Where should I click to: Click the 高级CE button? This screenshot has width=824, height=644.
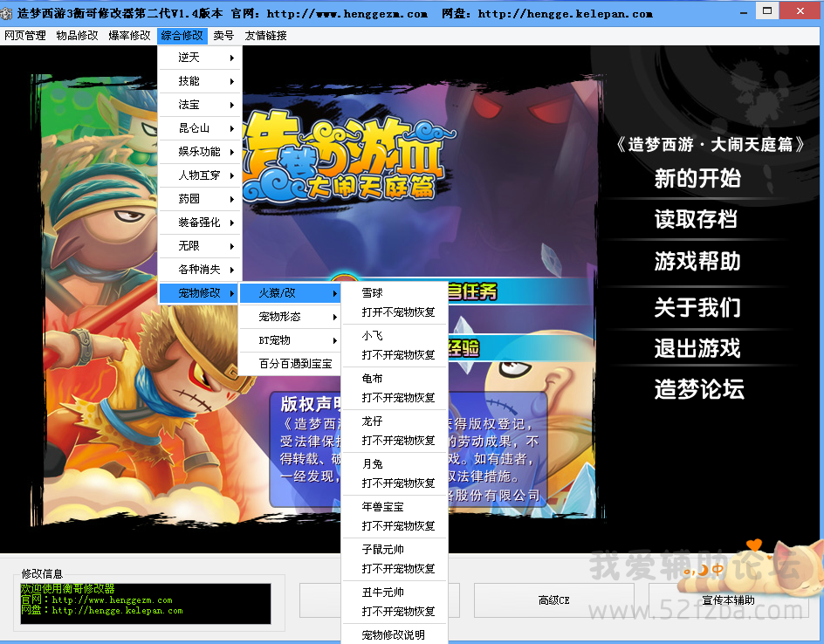pyautogui.click(x=554, y=600)
